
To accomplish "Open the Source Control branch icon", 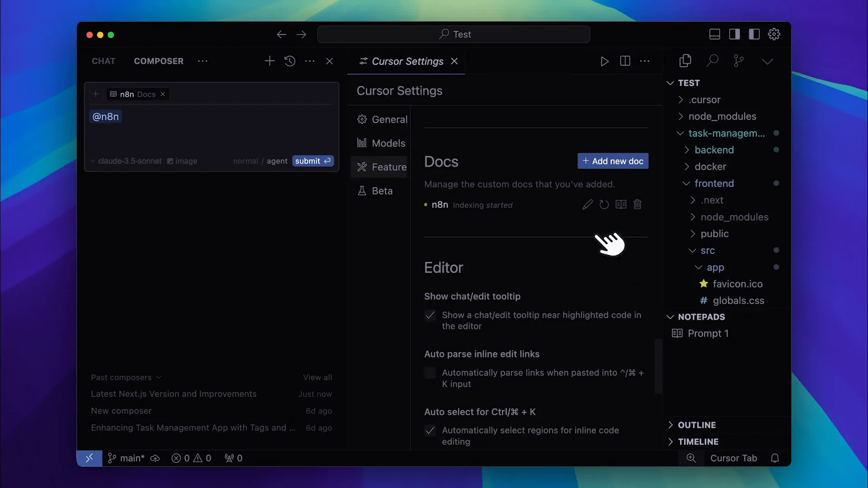I will click(739, 61).
